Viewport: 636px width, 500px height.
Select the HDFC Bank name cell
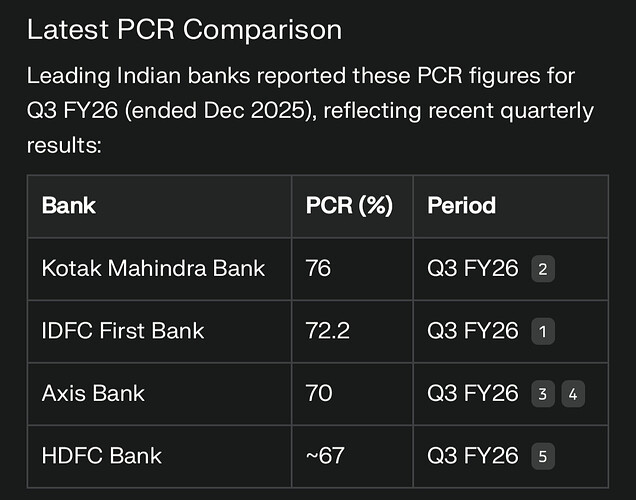101,456
